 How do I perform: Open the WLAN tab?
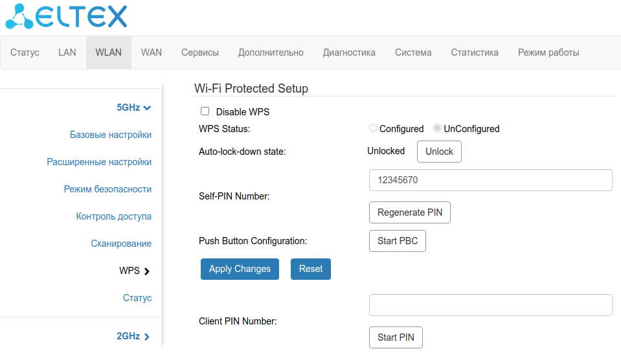pos(108,52)
